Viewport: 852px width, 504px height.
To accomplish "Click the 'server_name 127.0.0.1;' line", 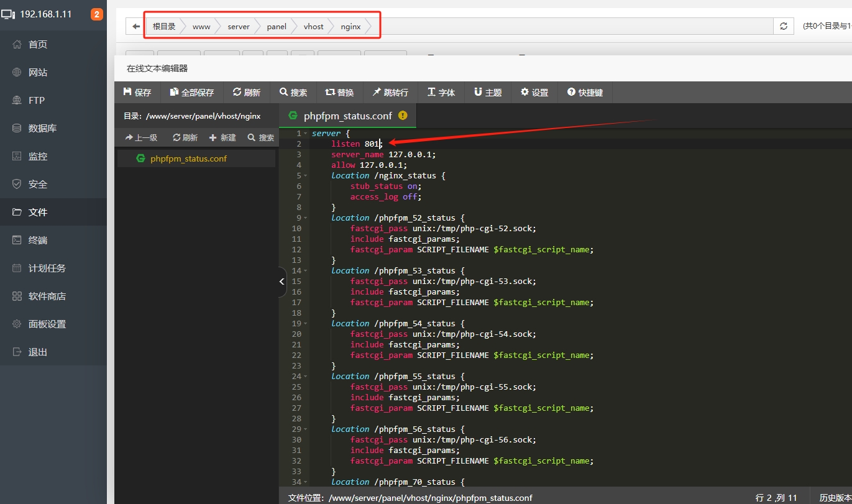I will pyautogui.click(x=383, y=154).
